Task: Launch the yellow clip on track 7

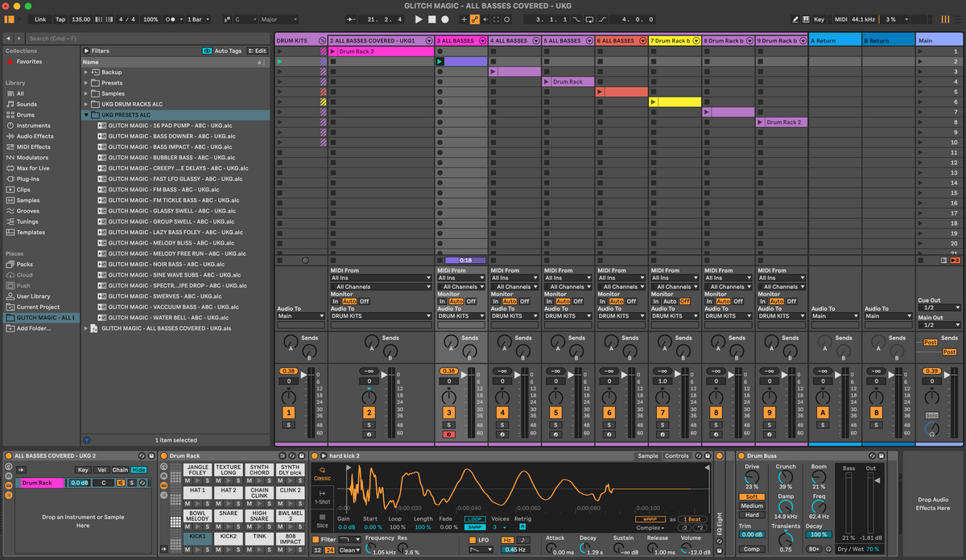Action: tap(654, 102)
